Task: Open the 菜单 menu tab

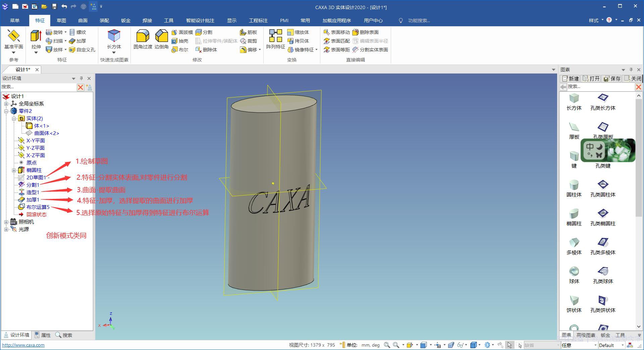Action: [x=15, y=20]
